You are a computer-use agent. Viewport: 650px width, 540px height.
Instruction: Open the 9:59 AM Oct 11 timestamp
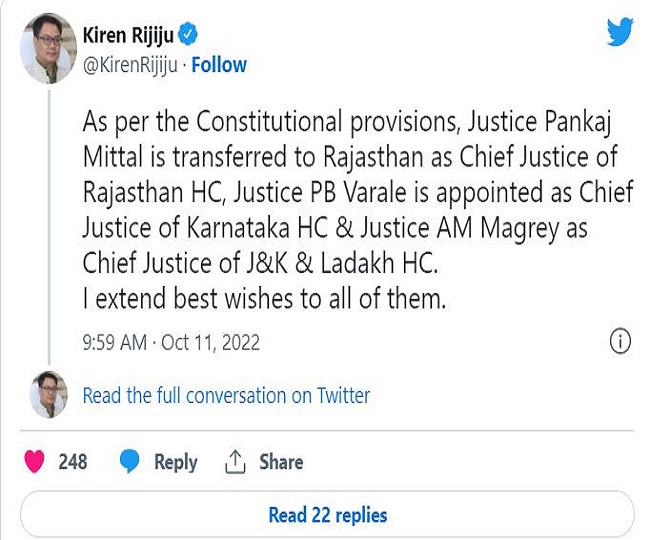click(170, 342)
